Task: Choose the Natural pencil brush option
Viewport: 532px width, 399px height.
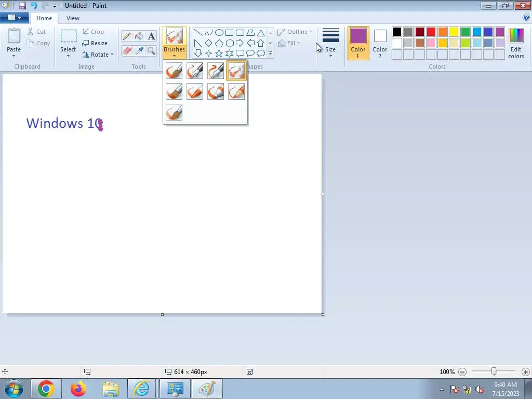Action: tap(236, 91)
